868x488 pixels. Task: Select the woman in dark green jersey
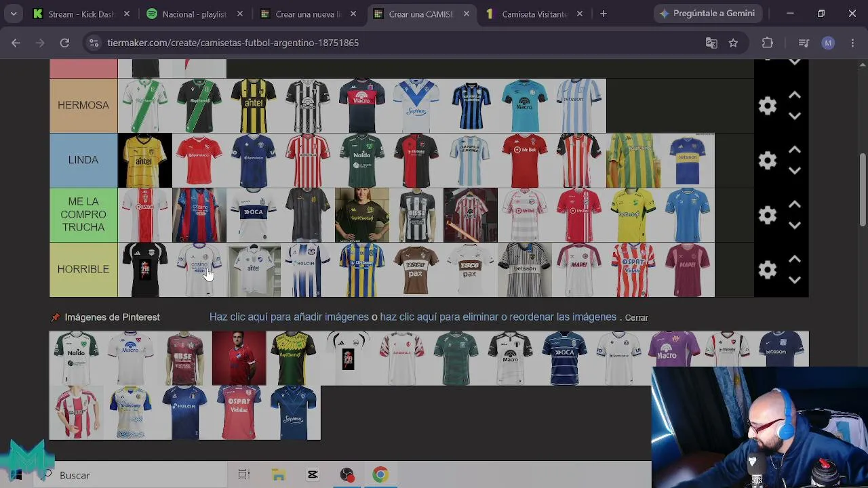[362, 215]
